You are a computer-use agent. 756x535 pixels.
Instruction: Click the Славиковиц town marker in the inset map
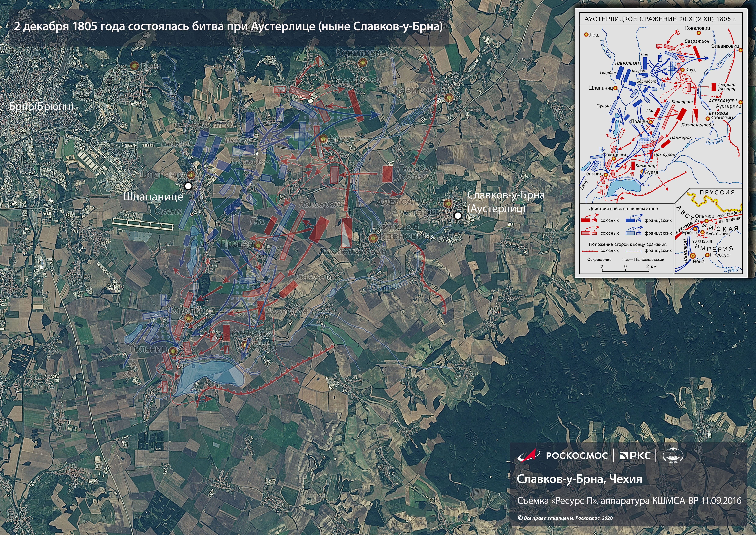coord(740,50)
